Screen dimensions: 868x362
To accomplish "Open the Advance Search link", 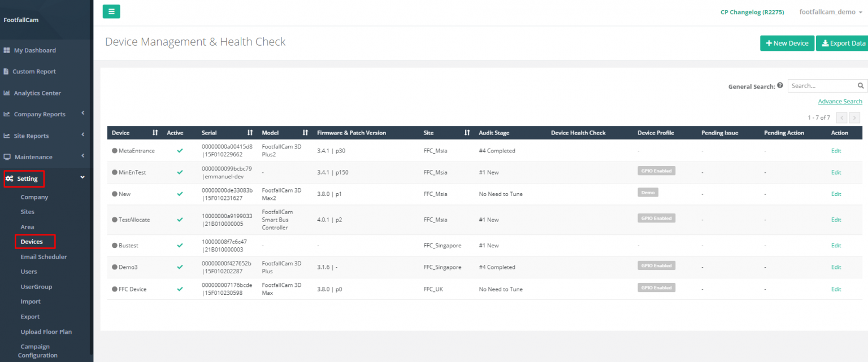I will coord(840,102).
